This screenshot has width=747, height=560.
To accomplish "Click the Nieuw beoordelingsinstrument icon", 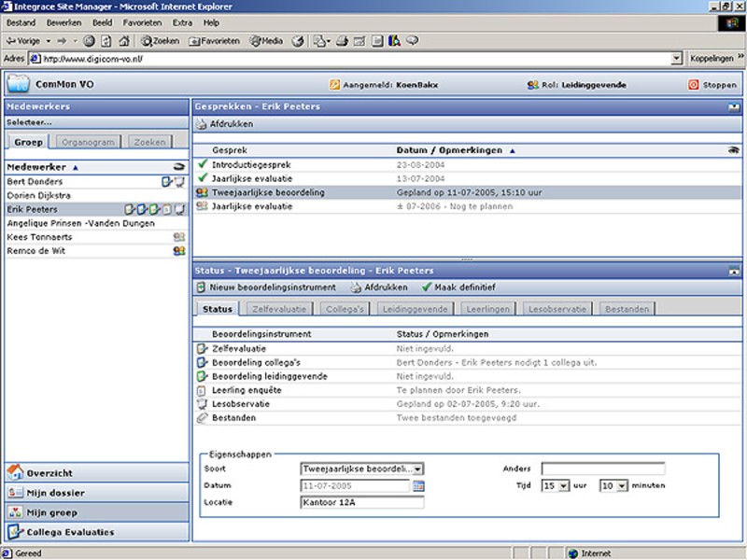I will click(x=202, y=287).
